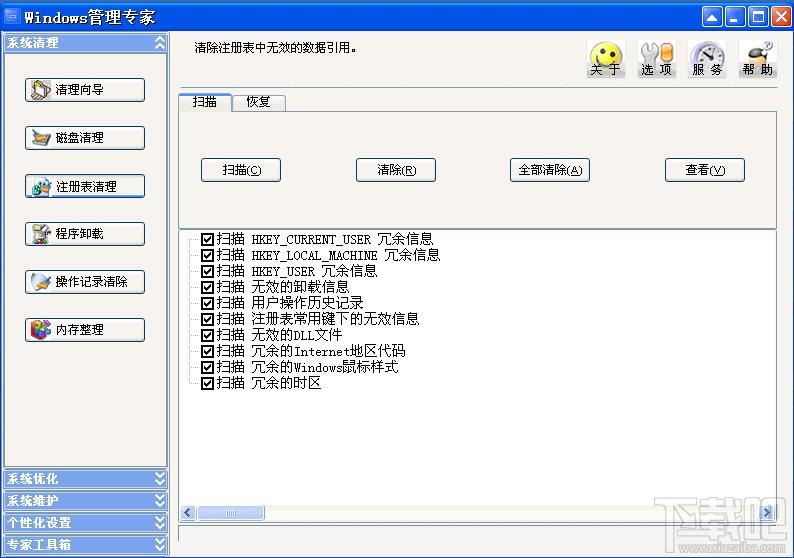Image resolution: width=794 pixels, height=558 pixels.
Task: Open 磁盘清理 in the sidebar
Action: [x=85, y=138]
